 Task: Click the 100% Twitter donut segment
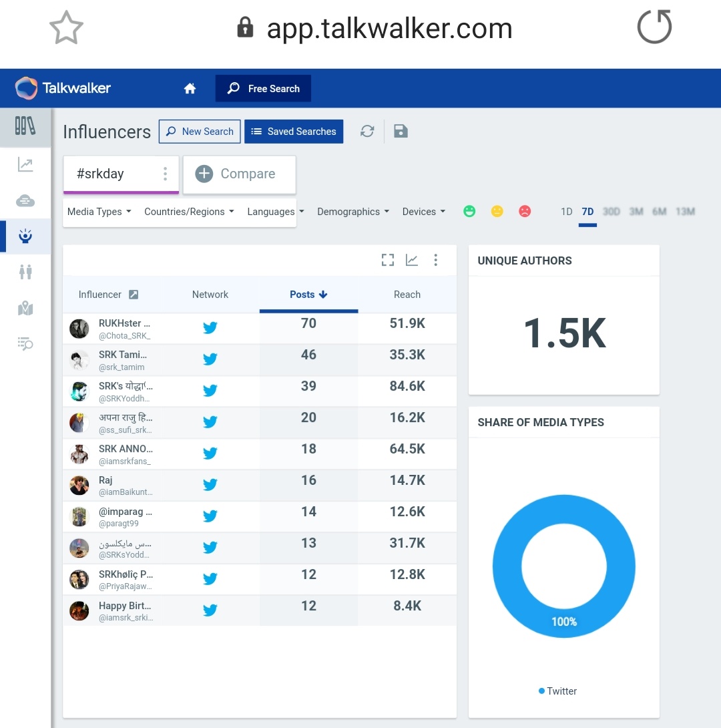tap(563, 622)
